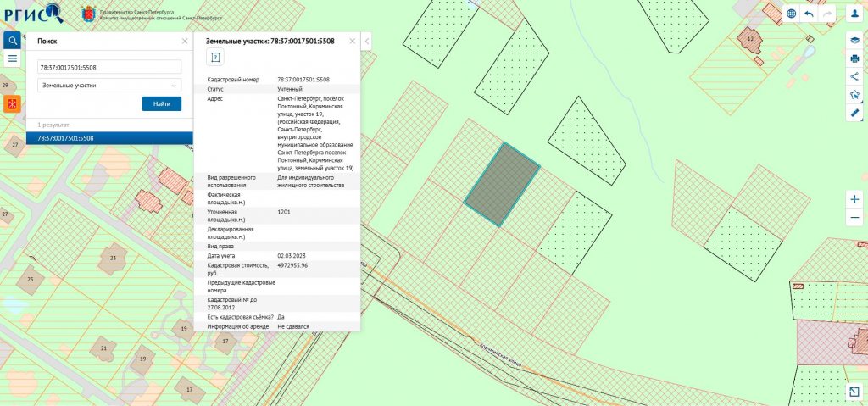Click the Найти search button
This screenshot has height=406, width=868.
(162, 103)
